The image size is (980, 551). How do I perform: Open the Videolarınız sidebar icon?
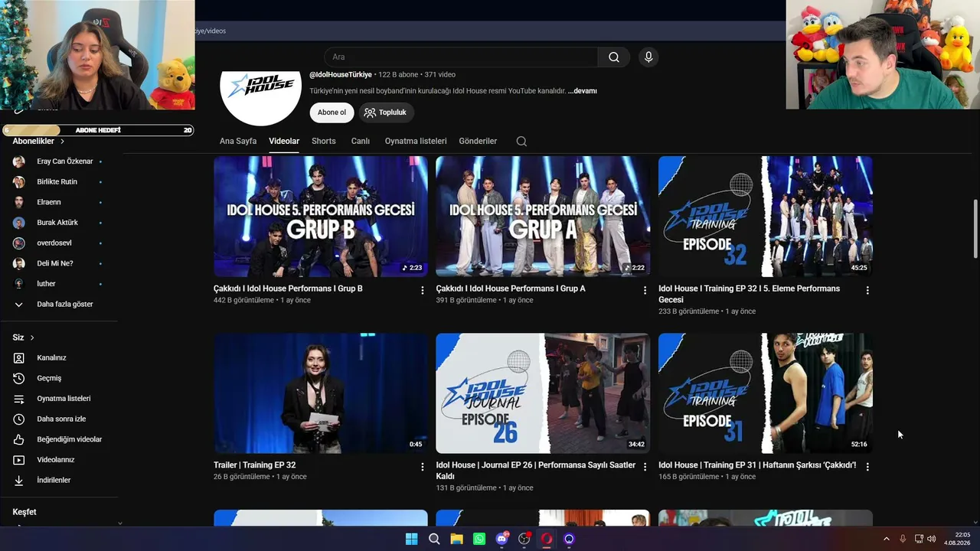[x=19, y=460]
